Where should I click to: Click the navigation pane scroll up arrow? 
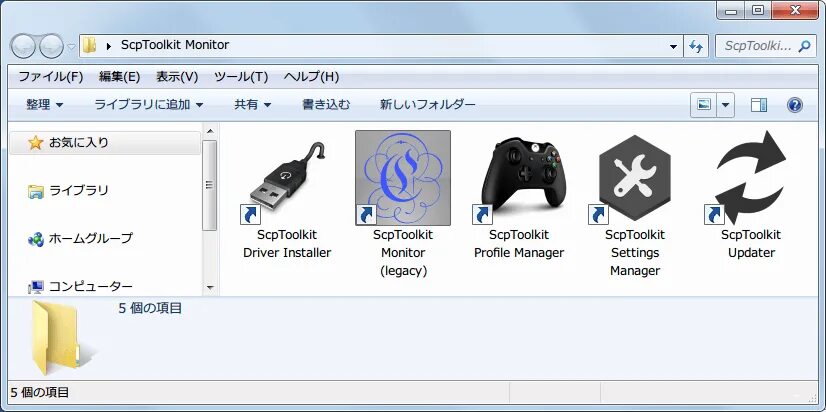coord(210,131)
